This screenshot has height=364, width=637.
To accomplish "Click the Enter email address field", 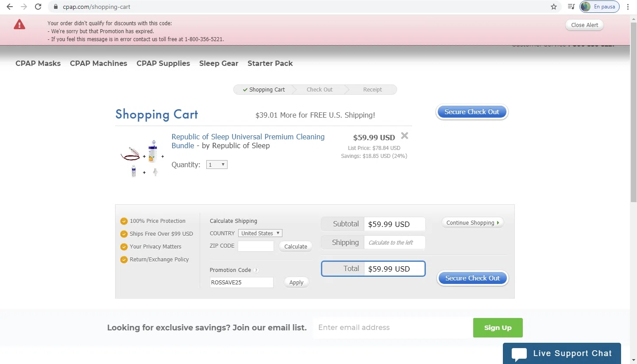I will coord(392,328).
